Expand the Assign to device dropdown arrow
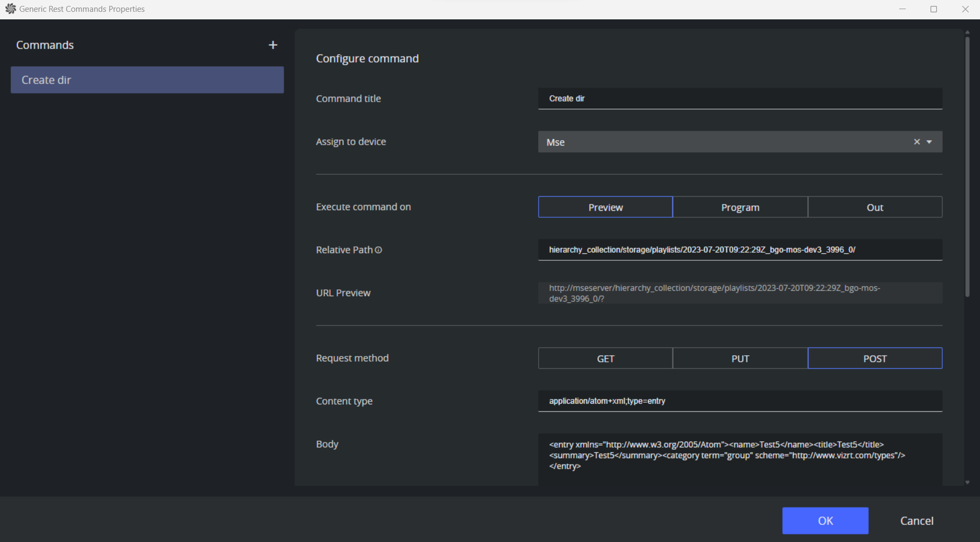 [x=929, y=142]
